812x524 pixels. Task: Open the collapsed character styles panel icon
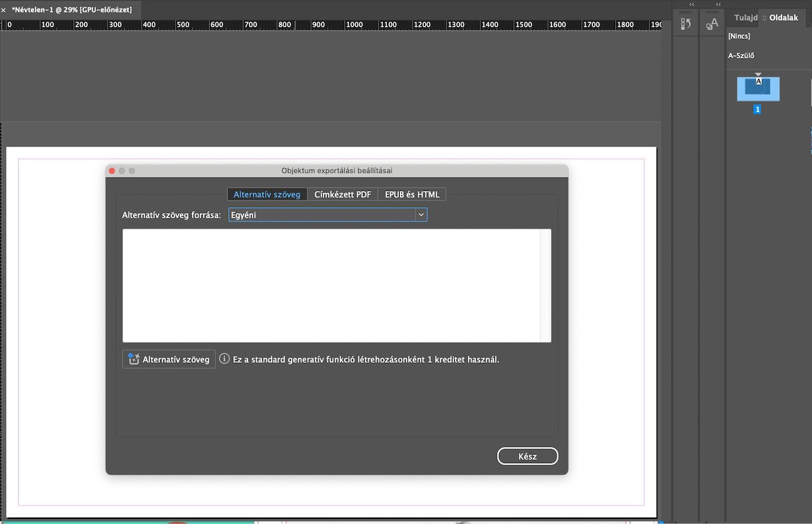pos(712,24)
